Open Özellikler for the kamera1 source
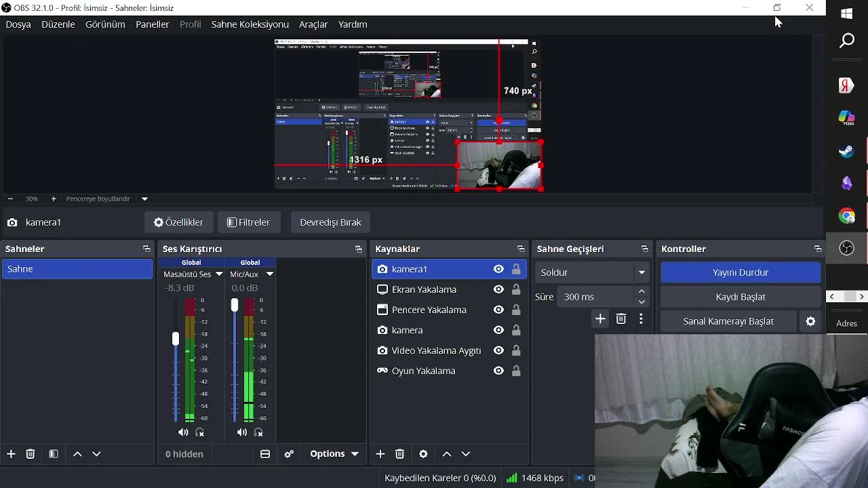868x488 pixels. point(178,222)
